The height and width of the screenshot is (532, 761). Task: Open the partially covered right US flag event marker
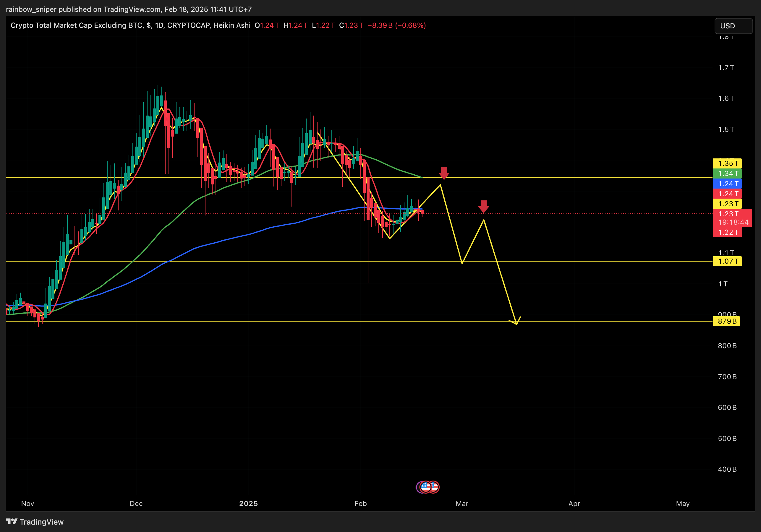[x=435, y=487]
